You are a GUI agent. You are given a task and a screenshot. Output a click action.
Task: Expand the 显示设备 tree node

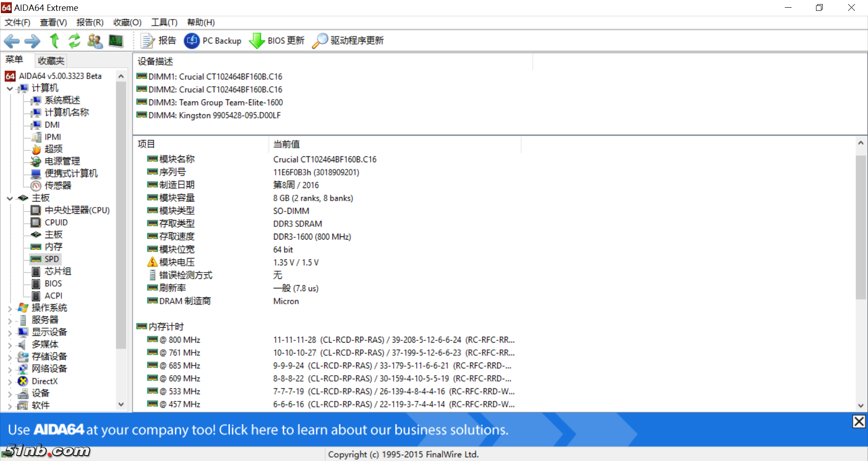coord(9,333)
